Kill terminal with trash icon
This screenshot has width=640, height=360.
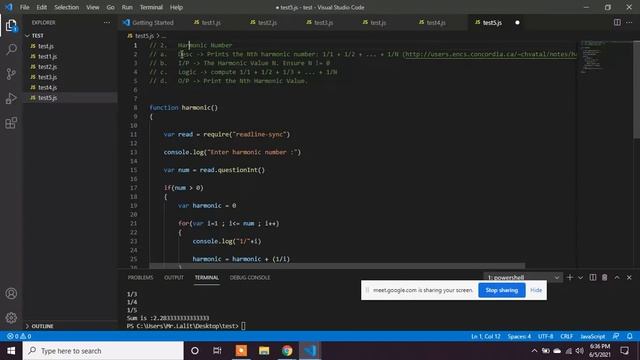(604, 277)
